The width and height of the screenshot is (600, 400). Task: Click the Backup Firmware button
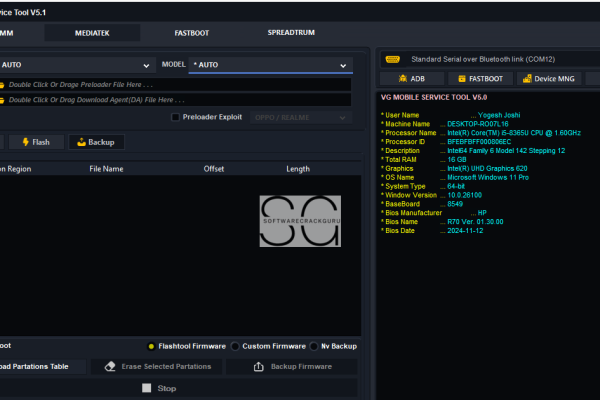[292, 367]
